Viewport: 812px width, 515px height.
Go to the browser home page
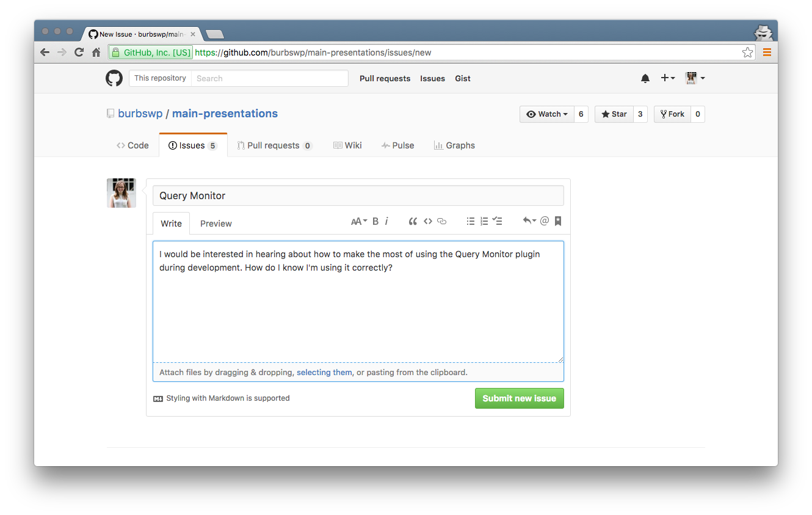point(96,53)
